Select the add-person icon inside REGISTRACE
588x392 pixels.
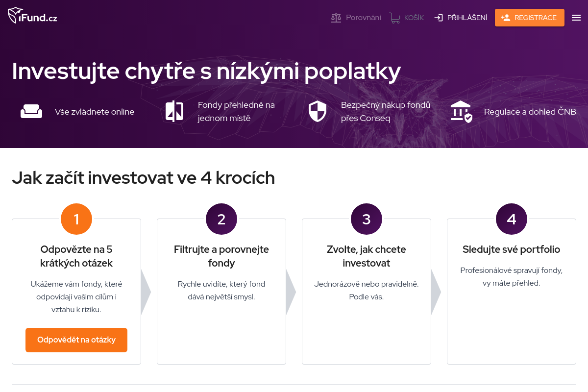[506, 17]
